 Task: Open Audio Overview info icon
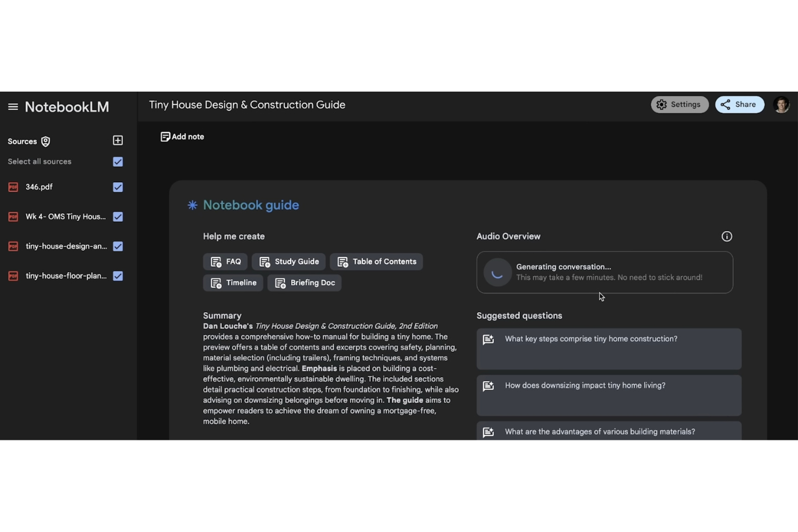[x=727, y=236]
